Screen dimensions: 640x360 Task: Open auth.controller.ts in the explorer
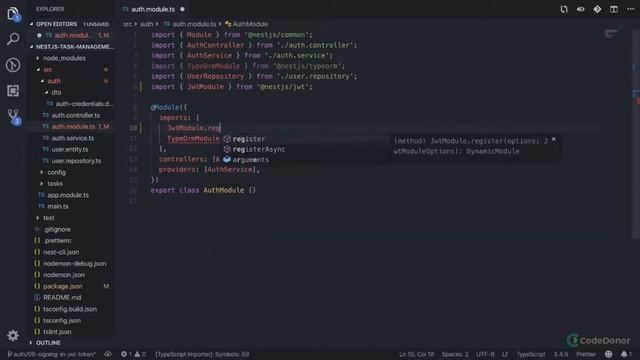pos(76,115)
